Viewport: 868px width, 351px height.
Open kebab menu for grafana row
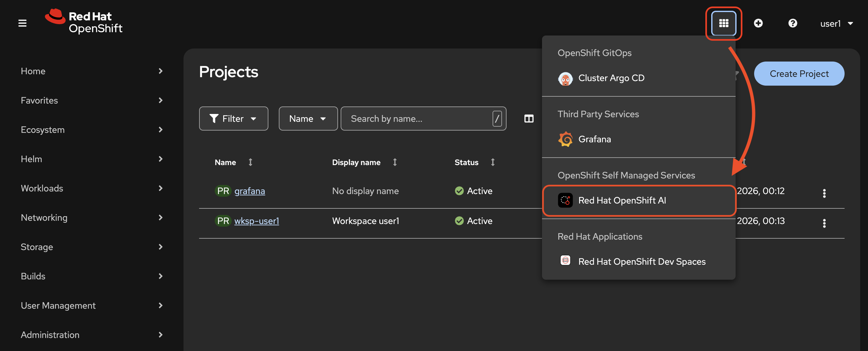pos(824,193)
